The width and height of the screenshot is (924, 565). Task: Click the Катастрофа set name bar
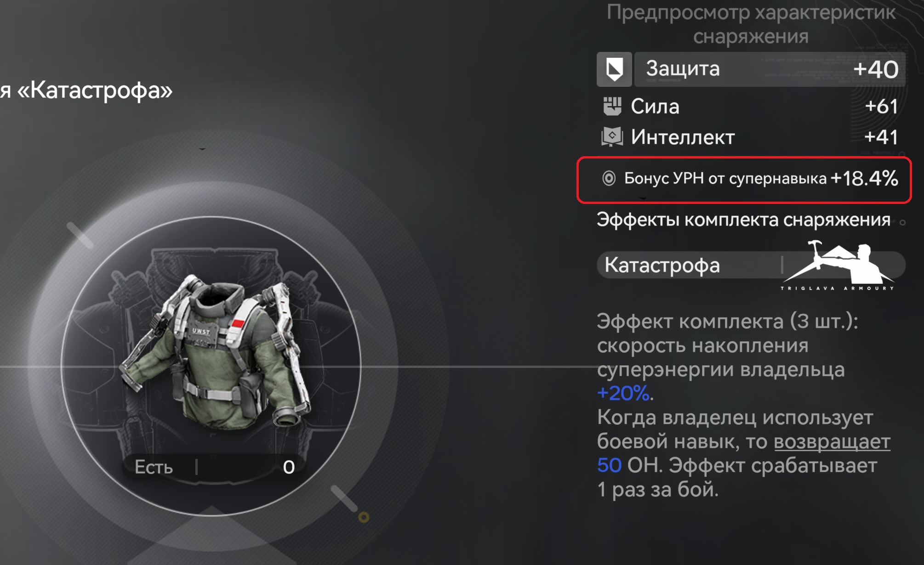(x=751, y=265)
